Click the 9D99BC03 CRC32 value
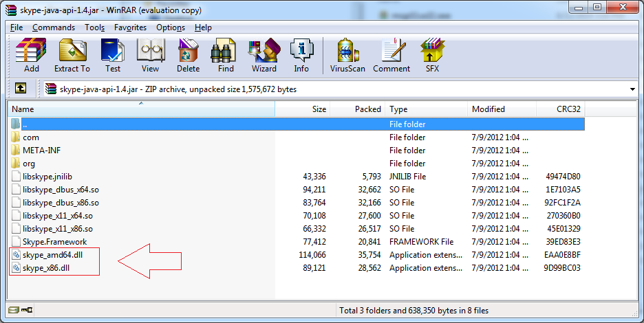 tap(562, 268)
